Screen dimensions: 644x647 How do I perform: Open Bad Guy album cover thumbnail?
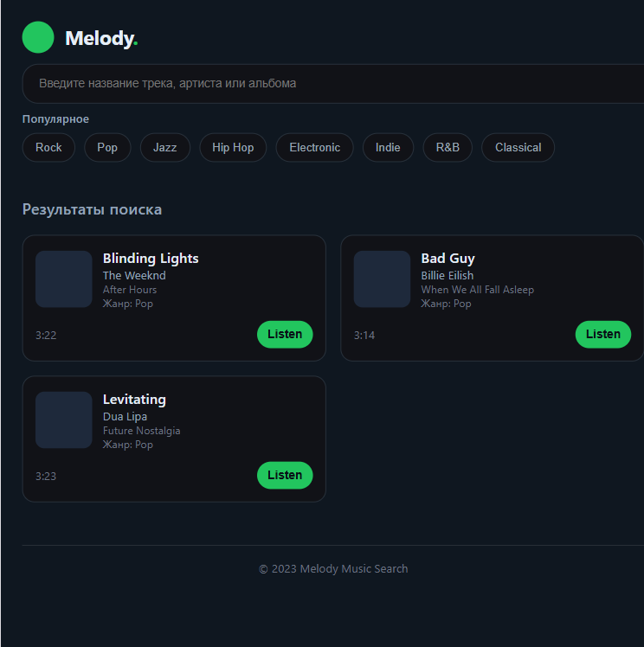tap(382, 279)
